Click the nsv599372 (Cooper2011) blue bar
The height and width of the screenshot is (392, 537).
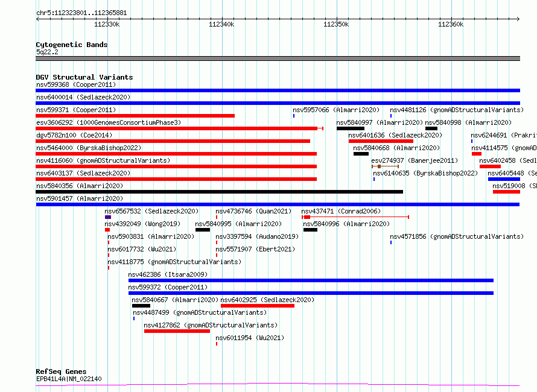pyautogui.click(x=311, y=293)
